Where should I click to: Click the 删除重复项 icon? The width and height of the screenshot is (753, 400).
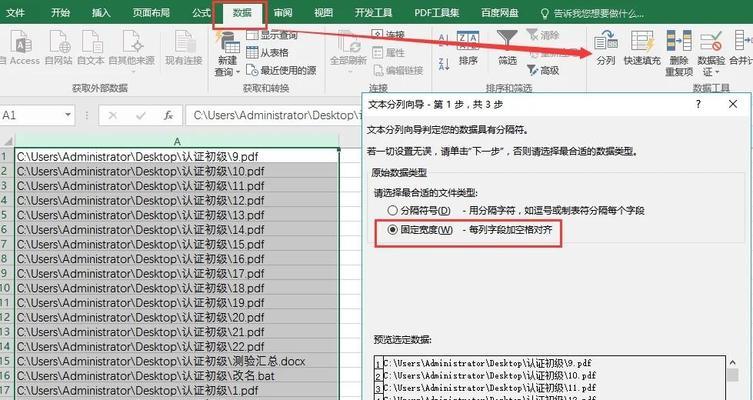pyautogui.click(x=679, y=53)
